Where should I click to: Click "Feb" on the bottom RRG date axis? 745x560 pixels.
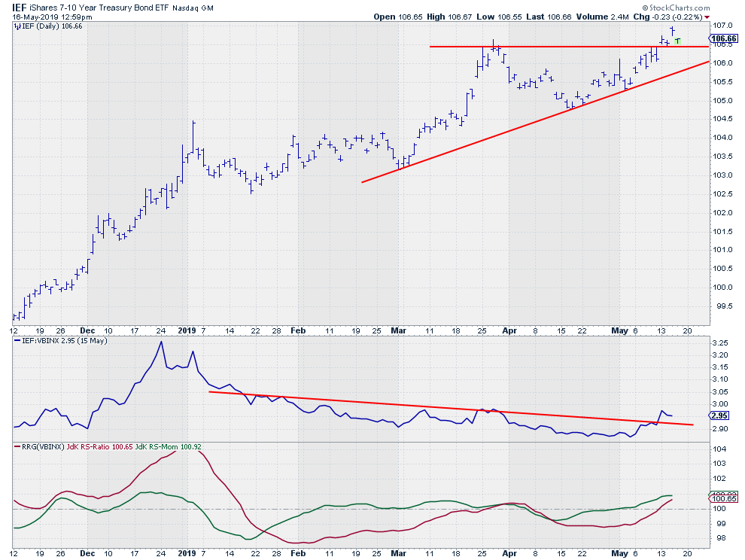(298, 554)
